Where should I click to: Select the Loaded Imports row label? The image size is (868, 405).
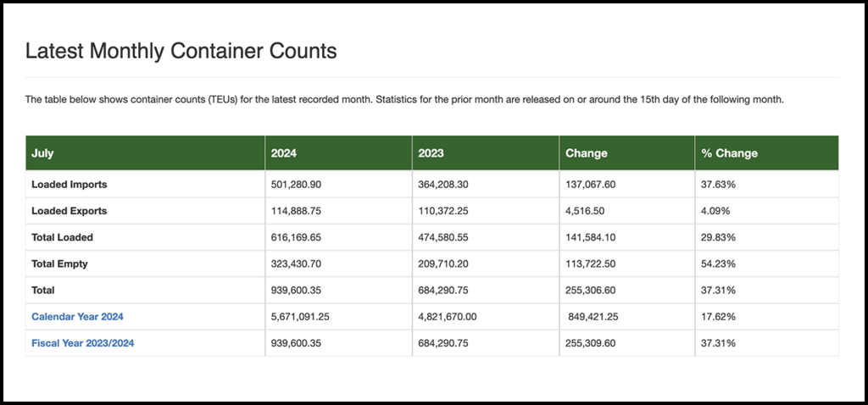pos(70,184)
